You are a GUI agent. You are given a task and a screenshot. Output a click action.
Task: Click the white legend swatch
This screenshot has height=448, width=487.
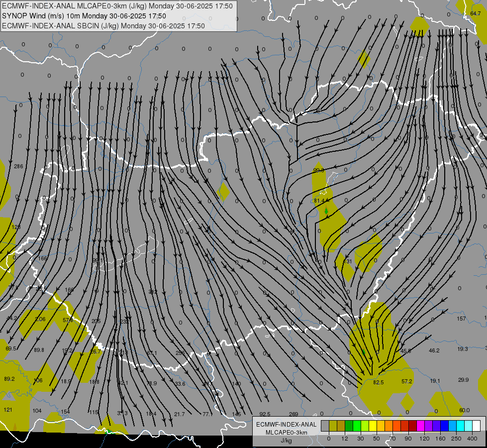477,426
